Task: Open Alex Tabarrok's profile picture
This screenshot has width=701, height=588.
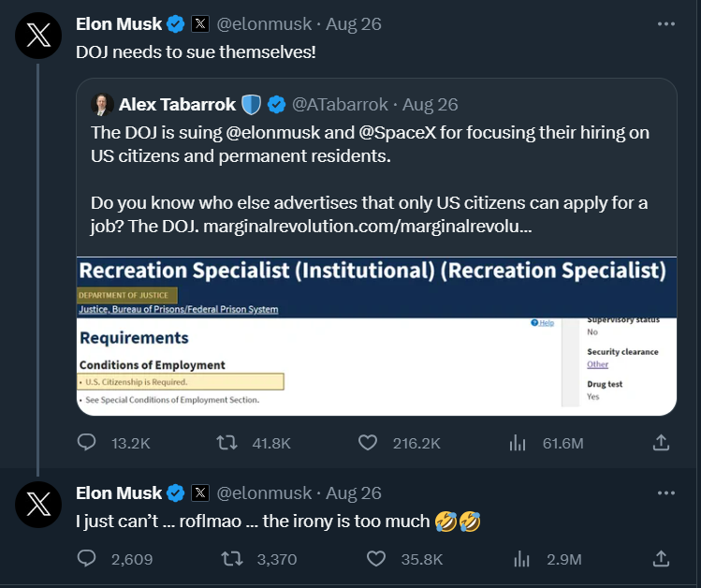Action: pos(102,105)
